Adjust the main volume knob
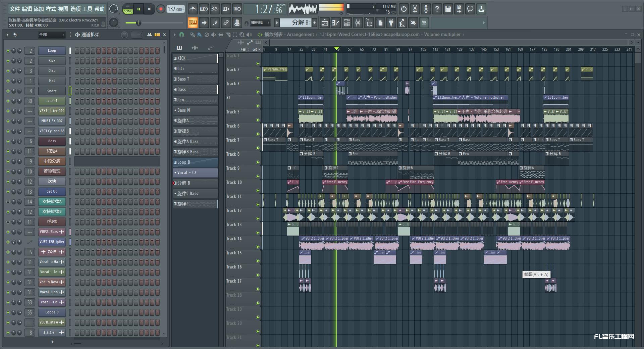644x349 pixels. 114,9
